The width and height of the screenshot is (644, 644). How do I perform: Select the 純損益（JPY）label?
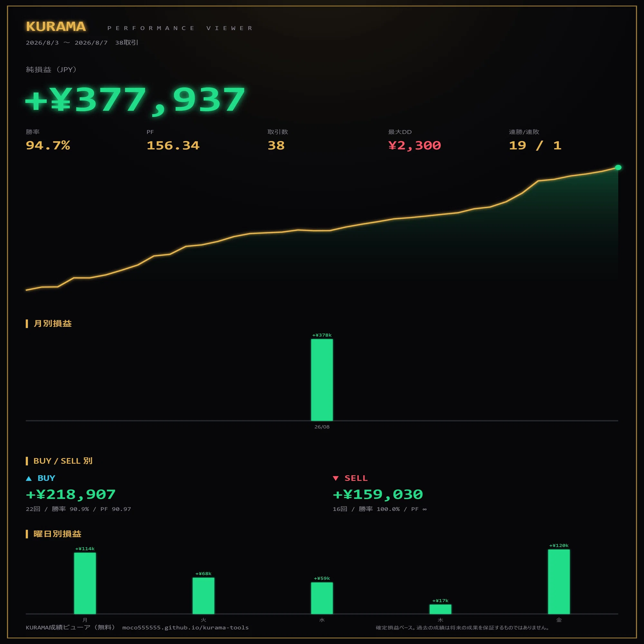[x=51, y=69]
